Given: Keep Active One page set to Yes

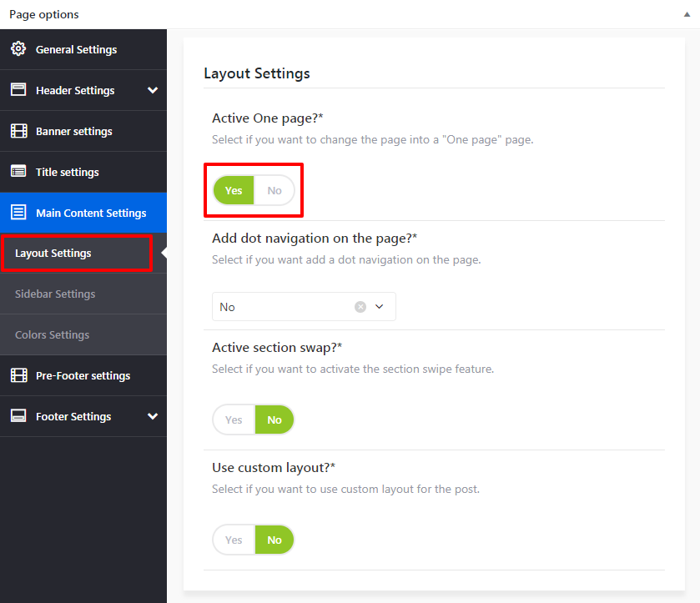Looking at the screenshot, I should click(234, 190).
